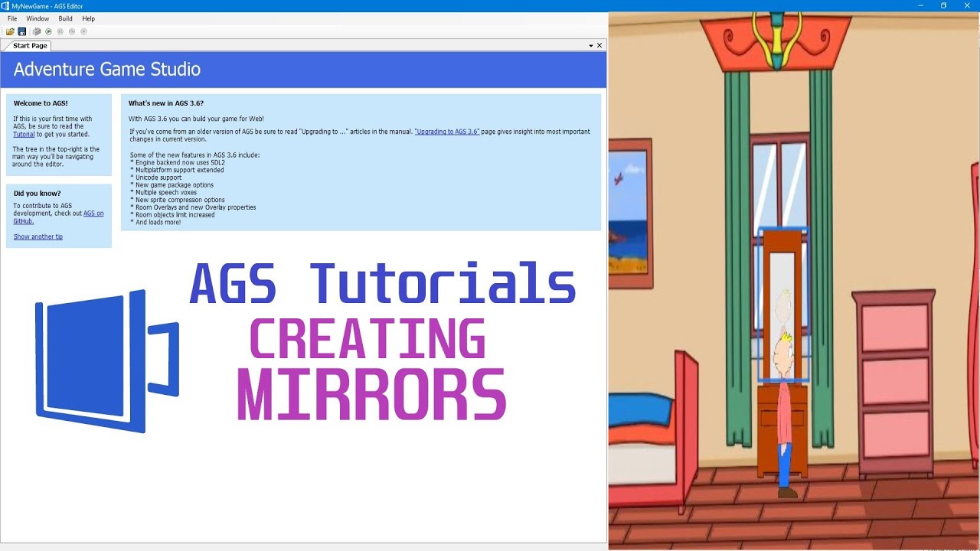Image resolution: width=980 pixels, height=551 pixels.
Task: Open the File menu
Action: coord(12,18)
